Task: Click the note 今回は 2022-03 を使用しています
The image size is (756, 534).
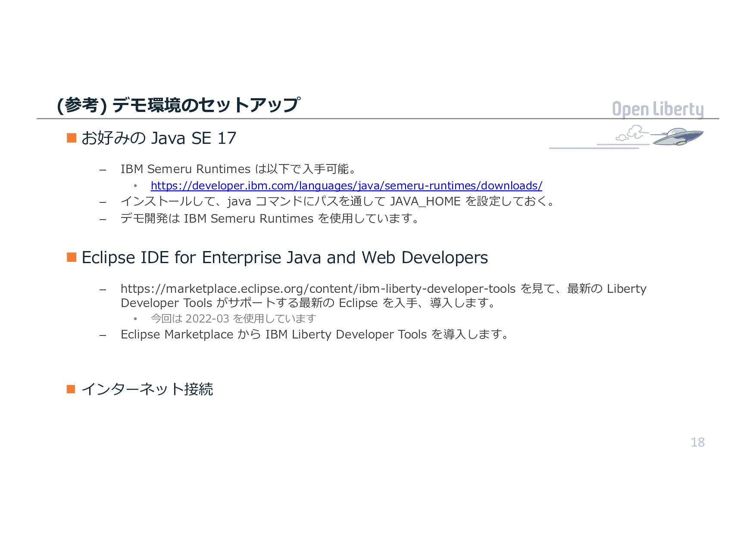Action: point(233,319)
